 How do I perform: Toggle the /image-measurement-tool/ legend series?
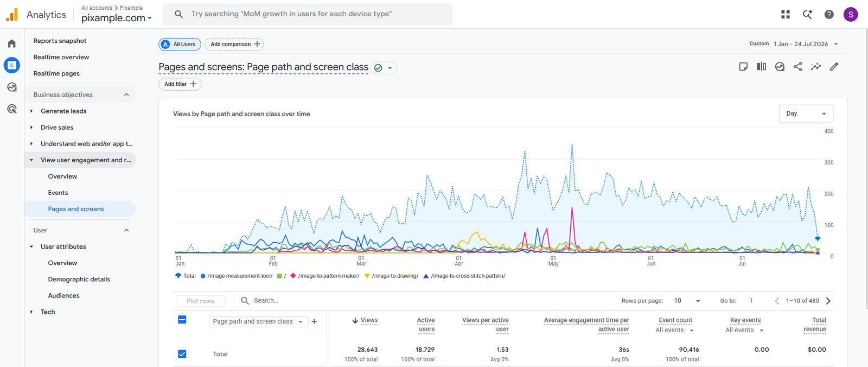[237, 276]
